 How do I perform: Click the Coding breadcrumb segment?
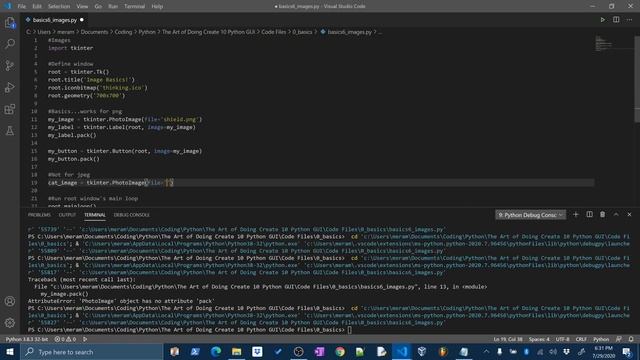point(123,32)
